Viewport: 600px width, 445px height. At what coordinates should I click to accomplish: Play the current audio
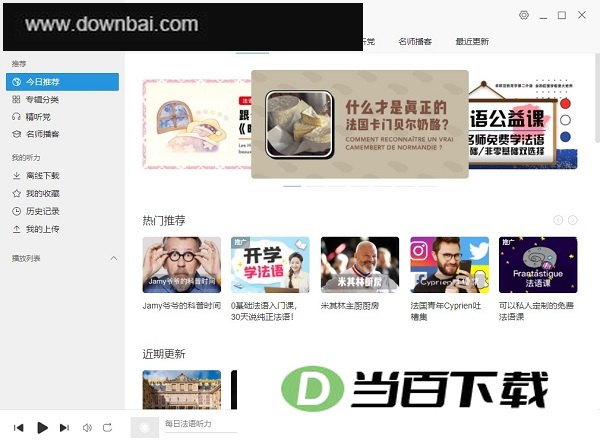[x=42, y=427]
